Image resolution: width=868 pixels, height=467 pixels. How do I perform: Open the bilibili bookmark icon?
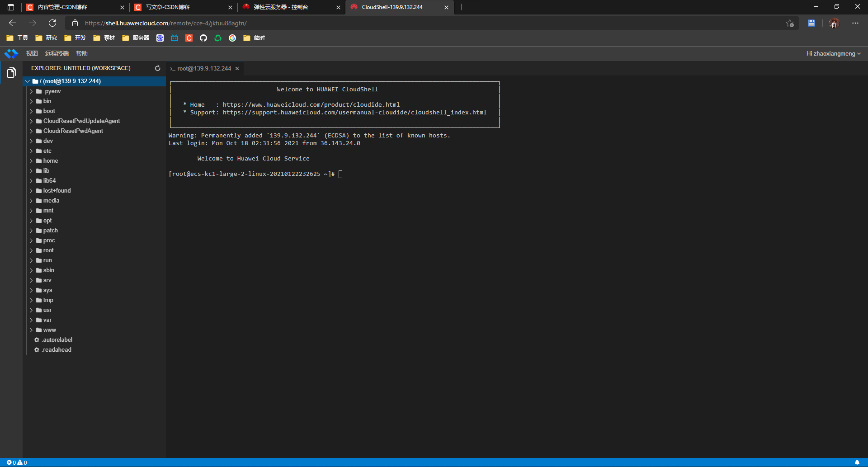tap(175, 38)
